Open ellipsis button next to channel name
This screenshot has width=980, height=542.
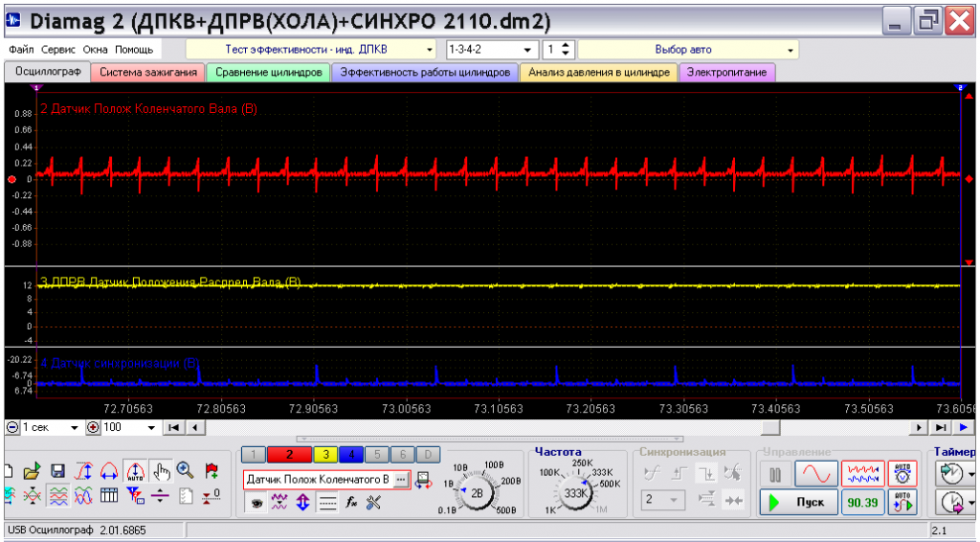click(x=401, y=480)
